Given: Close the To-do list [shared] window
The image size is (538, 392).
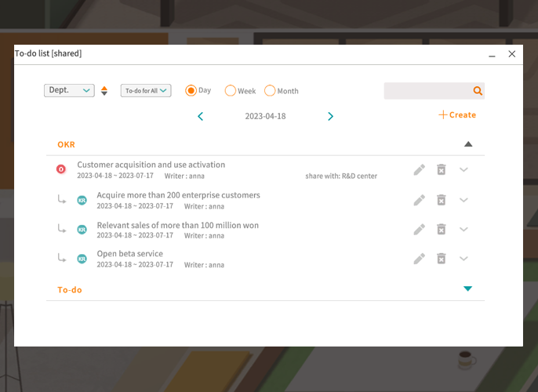Looking at the screenshot, I should click(512, 54).
